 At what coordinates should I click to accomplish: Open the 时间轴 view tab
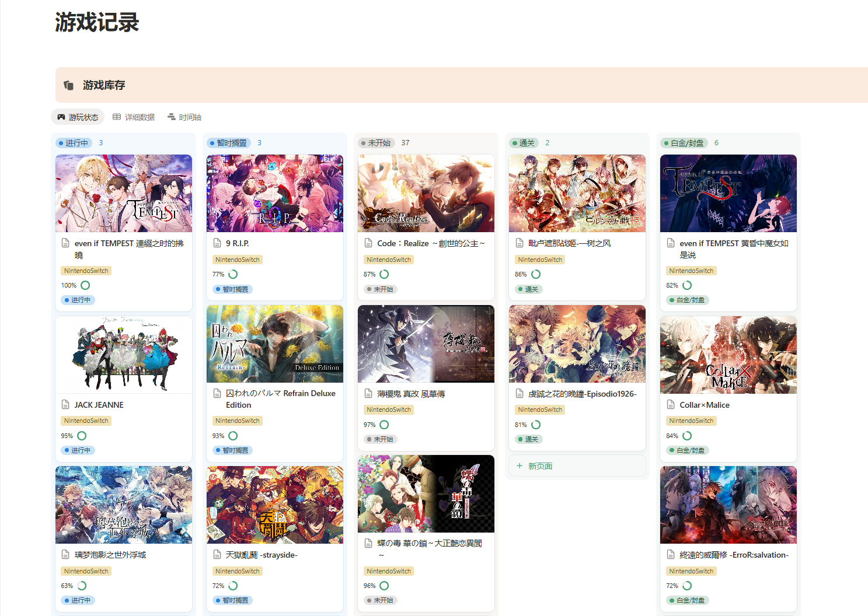pos(184,117)
